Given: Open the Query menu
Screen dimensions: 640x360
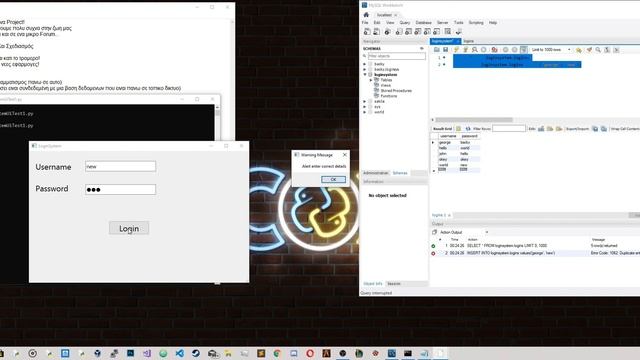Looking at the screenshot, I should click(x=404, y=22).
